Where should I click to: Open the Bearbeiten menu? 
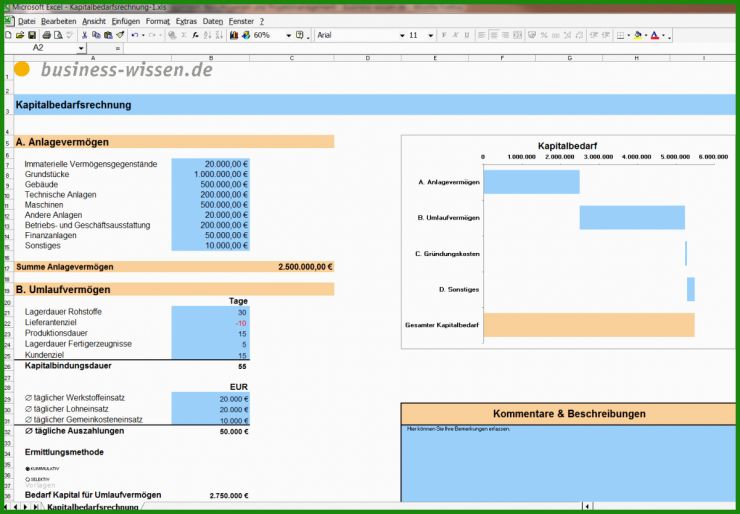(59, 21)
